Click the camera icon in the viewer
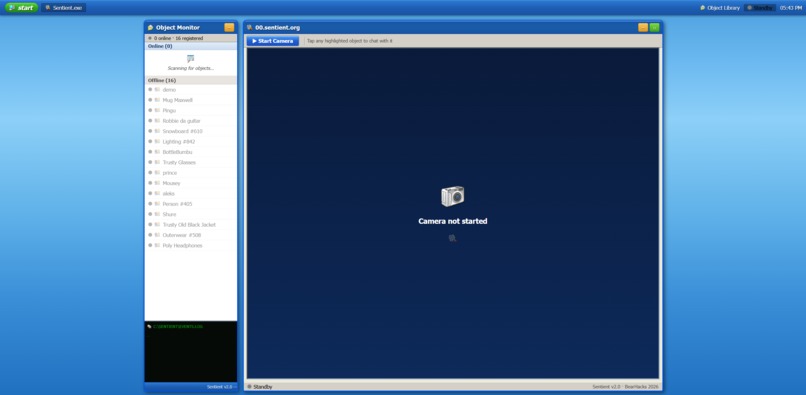The height and width of the screenshot is (395, 806). tap(452, 196)
